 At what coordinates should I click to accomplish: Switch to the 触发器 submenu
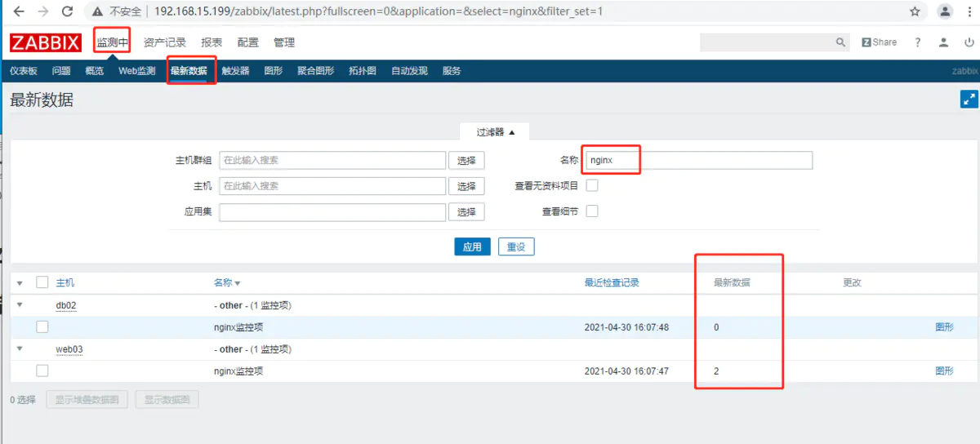click(236, 71)
